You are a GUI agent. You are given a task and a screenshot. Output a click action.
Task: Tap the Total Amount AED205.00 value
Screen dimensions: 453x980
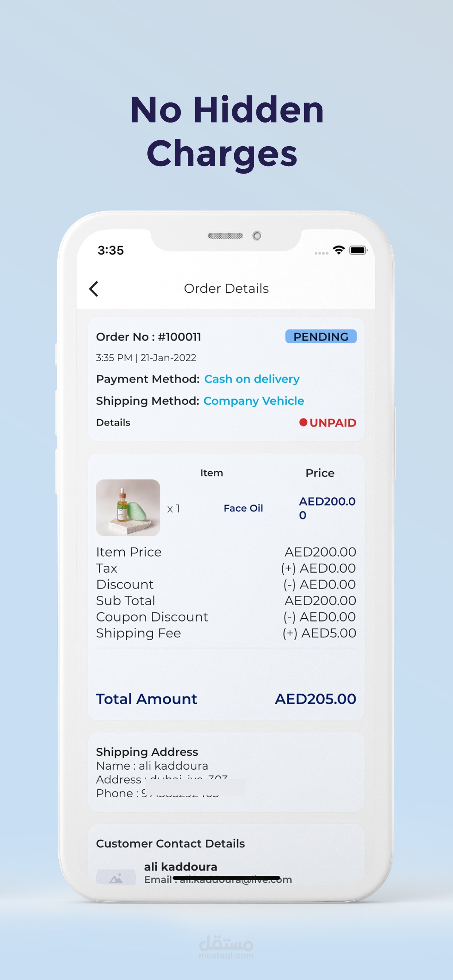pos(315,699)
